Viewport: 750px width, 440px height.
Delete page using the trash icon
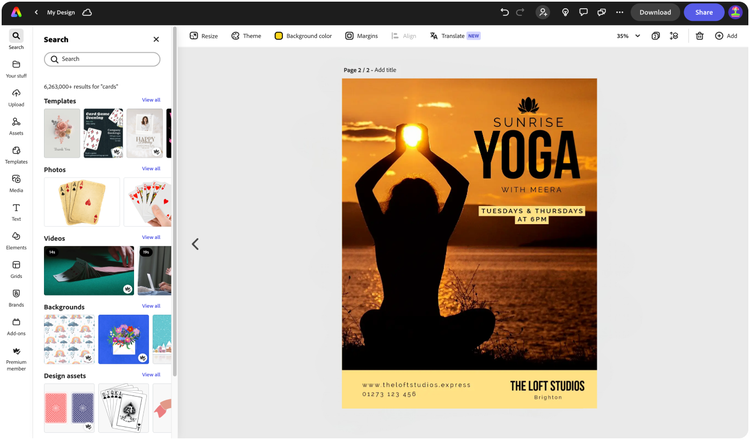[x=699, y=36]
